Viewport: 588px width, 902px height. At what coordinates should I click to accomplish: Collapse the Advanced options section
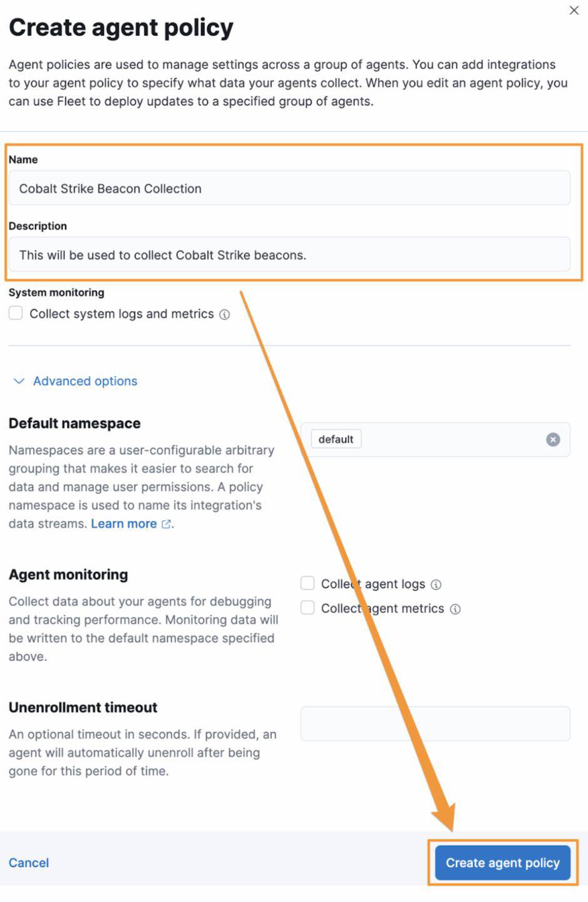point(75,381)
